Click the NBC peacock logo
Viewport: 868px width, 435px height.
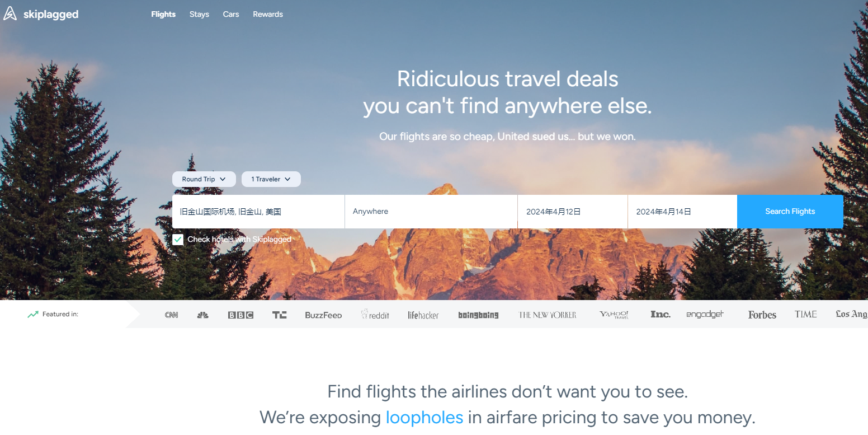point(203,315)
